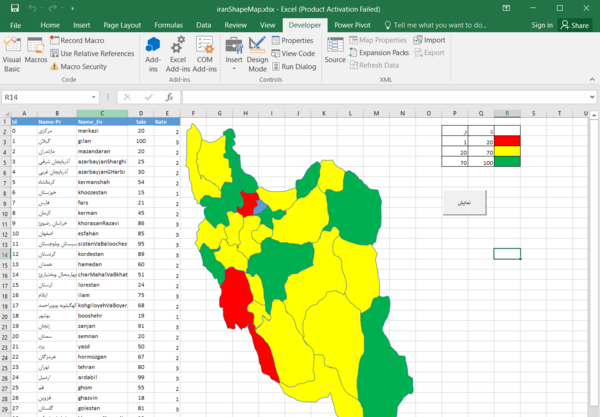Switch to the Formulas tab
600x417 pixels.
[x=168, y=25]
